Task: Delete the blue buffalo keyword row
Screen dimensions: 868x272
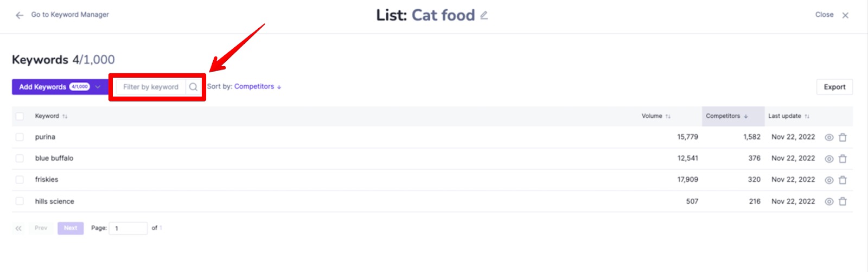Action: [843, 159]
